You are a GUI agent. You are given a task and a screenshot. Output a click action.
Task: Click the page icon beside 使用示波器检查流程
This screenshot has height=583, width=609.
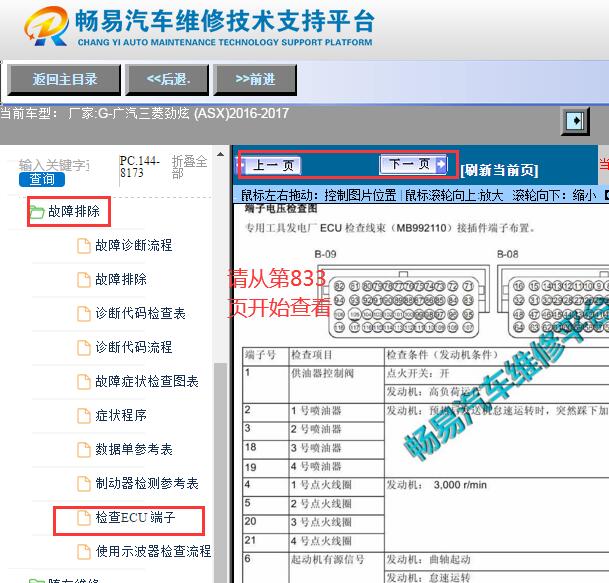[x=84, y=552]
